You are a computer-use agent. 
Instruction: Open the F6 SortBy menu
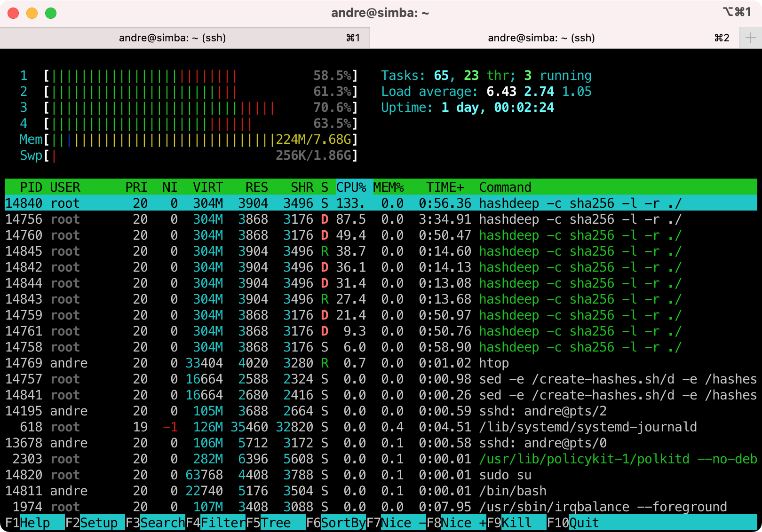click(335, 523)
